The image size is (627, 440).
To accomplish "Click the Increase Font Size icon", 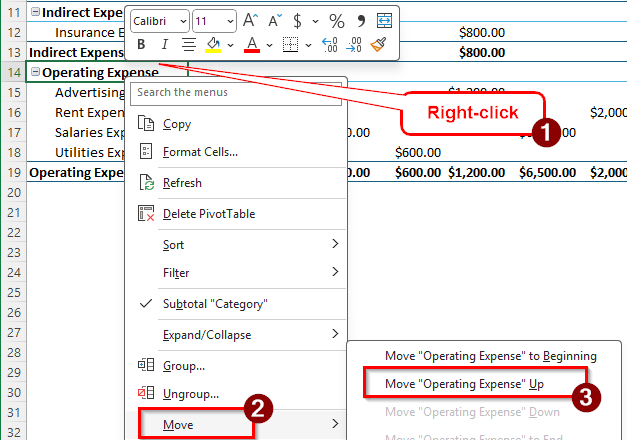I will [250, 20].
